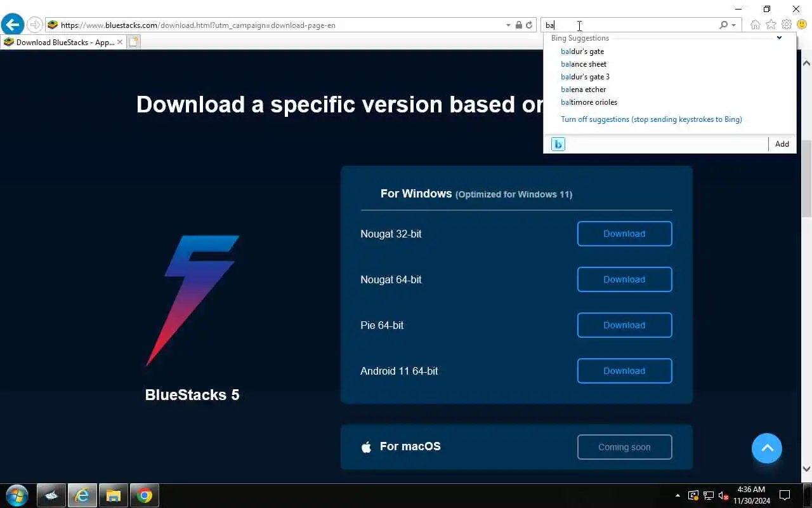This screenshot has width=812, height=508.
Task: Download Android 11 64-bit version
Action: (624, 371)
